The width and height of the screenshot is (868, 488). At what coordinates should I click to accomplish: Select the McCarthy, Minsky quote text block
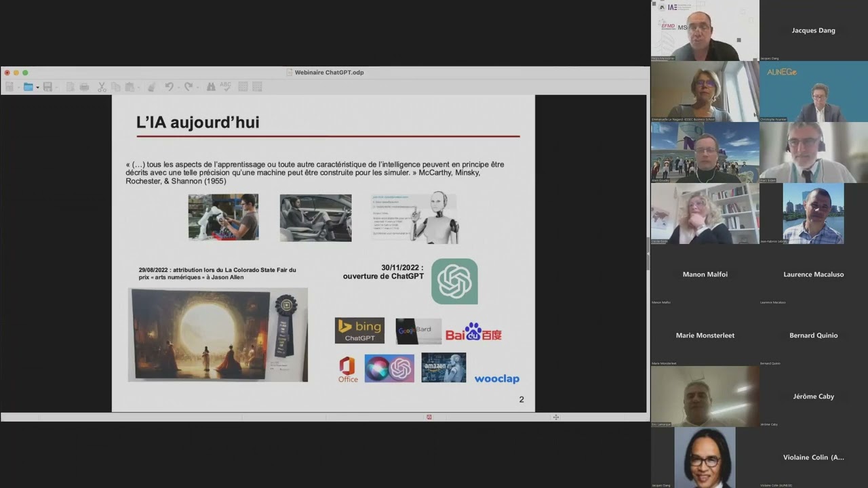coord(315,173)
